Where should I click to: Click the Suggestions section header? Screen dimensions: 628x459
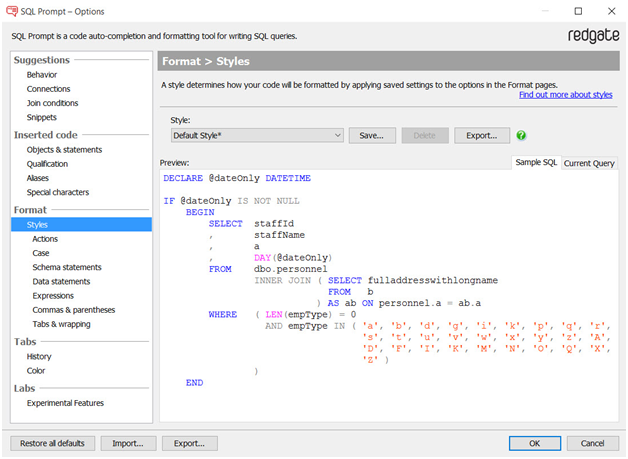click(42, 60)
